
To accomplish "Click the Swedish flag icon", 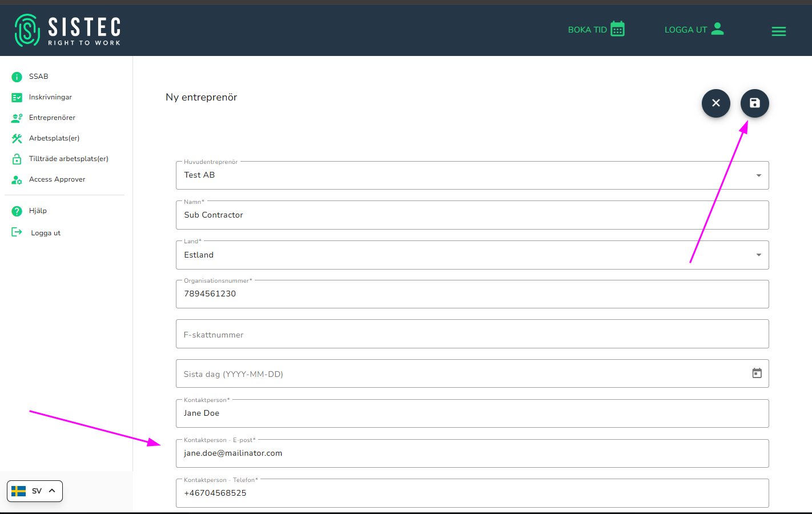I will pyautogui.click(x=19, y=491).
